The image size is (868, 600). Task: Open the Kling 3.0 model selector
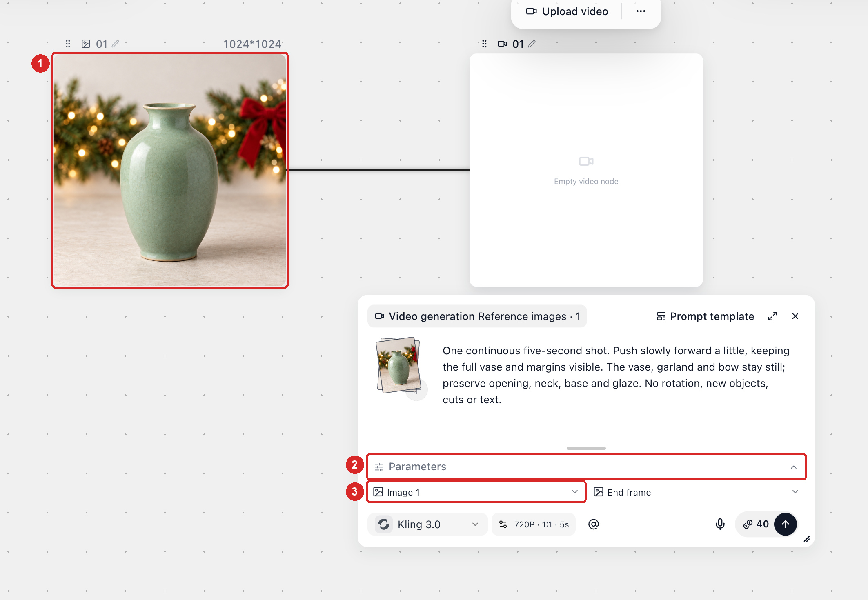[x=427, y=524]
